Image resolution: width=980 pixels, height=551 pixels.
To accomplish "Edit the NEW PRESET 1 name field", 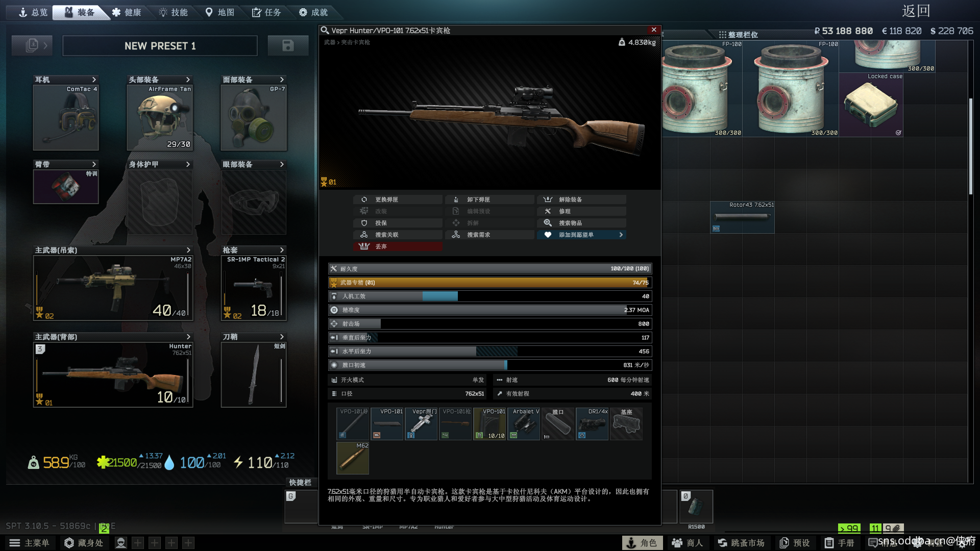I will [160, 46].
